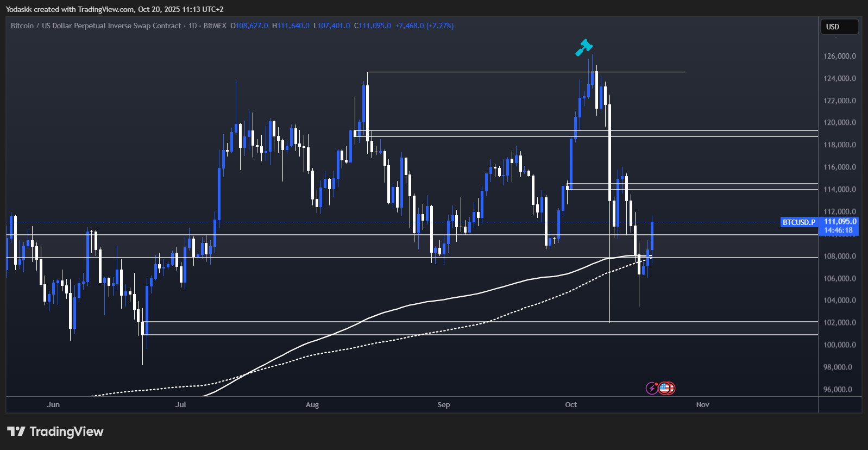This screenshot has height=450, width=868.
Task: Click the current price 111,095.0 axis label
Action: pyautogui.click(x=840, y=222)
